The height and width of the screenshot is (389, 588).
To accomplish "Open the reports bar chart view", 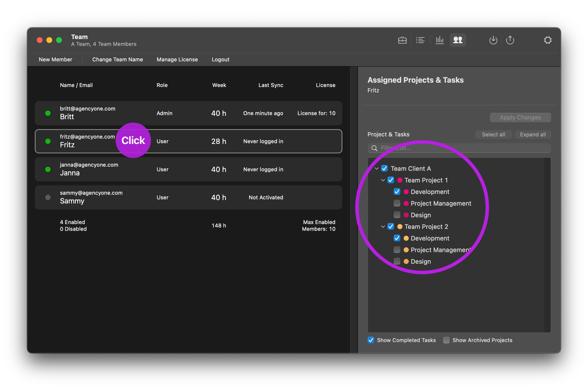I will coord(440,40).
